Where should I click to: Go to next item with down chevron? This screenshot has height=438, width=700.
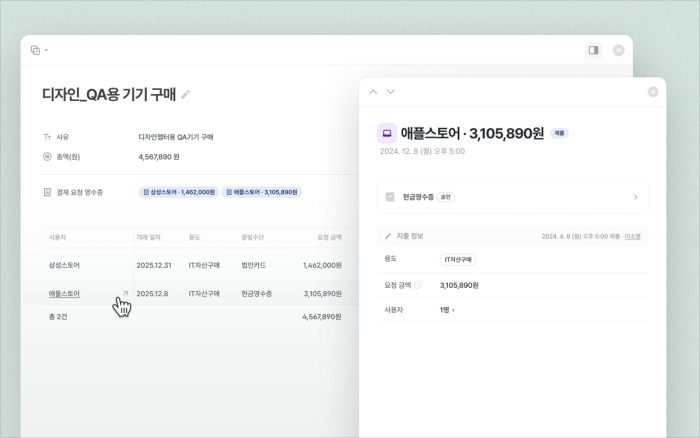(x=391, y=92)
